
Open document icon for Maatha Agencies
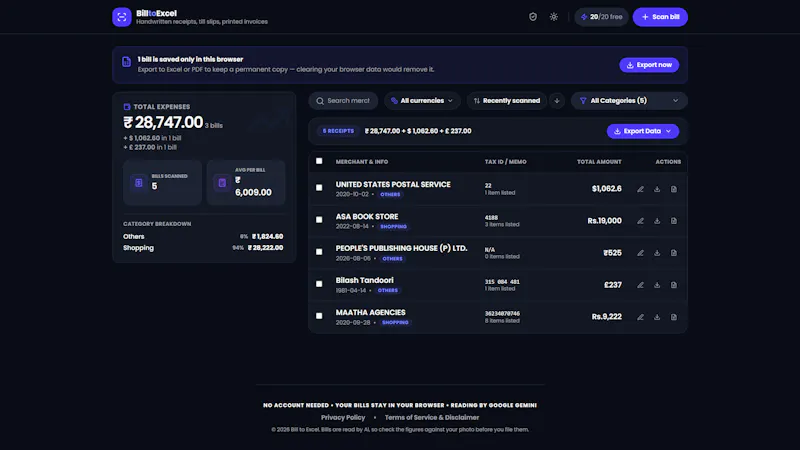coord(674,317)
